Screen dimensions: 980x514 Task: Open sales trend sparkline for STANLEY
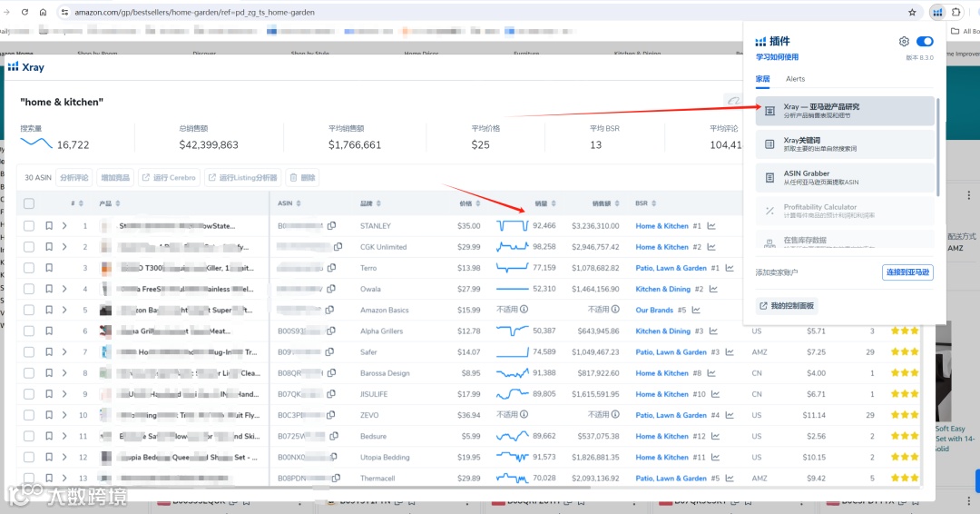point(513,226)
